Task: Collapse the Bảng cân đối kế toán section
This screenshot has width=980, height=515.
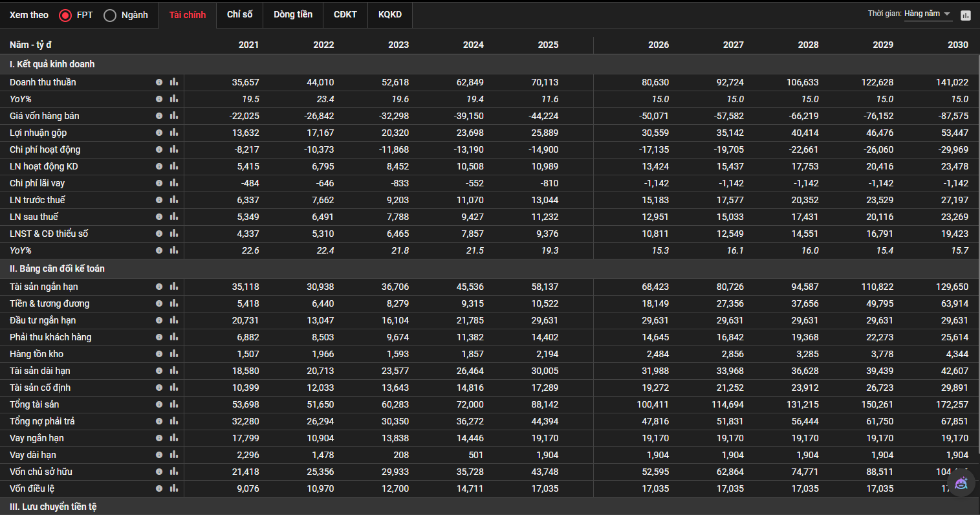Action: [57, 268]
